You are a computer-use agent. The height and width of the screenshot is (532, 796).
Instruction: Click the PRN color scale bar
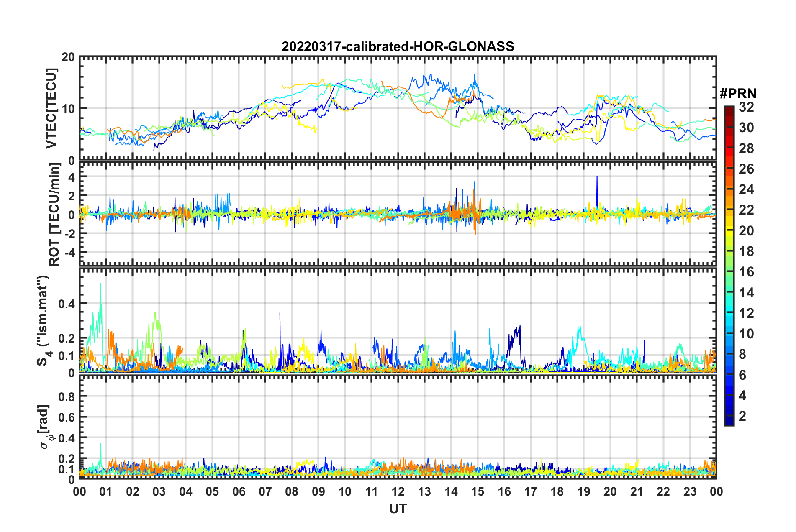(x=729, y=266)
